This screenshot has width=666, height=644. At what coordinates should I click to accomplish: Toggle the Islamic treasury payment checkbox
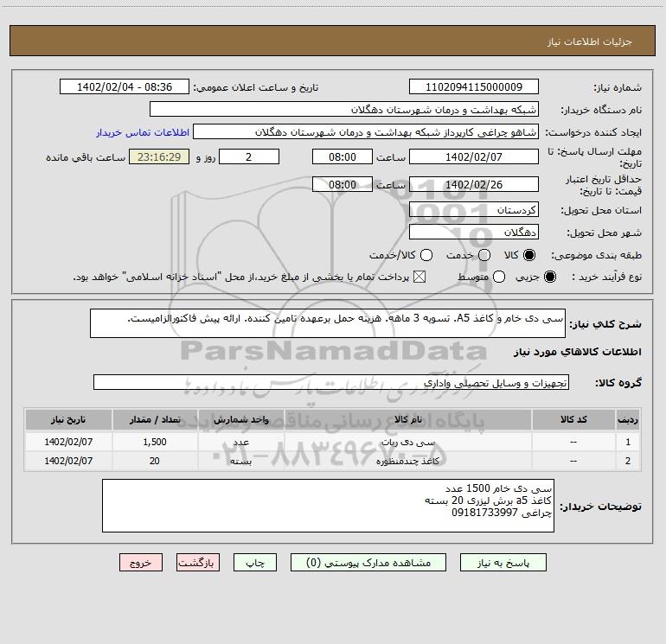coord(419,277)
